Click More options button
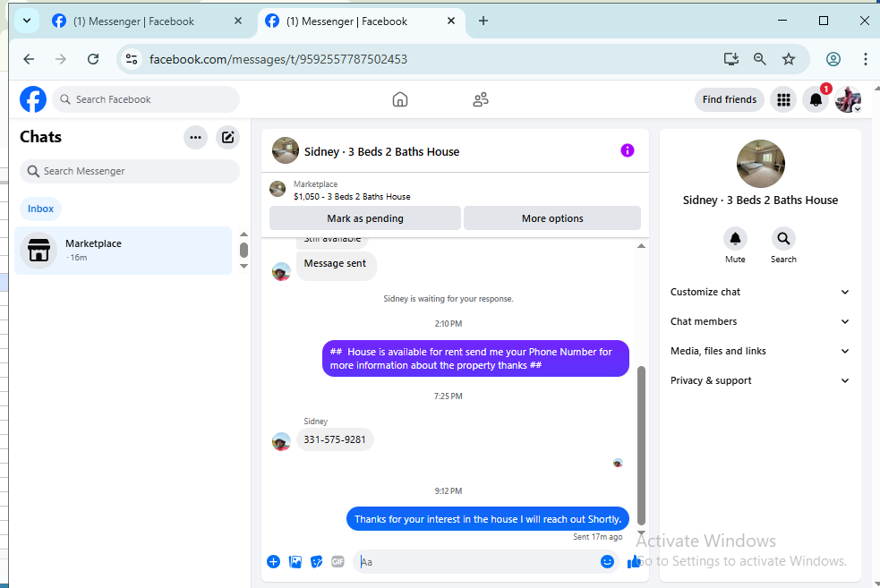Viewport: 880px width, 588px height. pyautogui.click(x=552, y=218)
